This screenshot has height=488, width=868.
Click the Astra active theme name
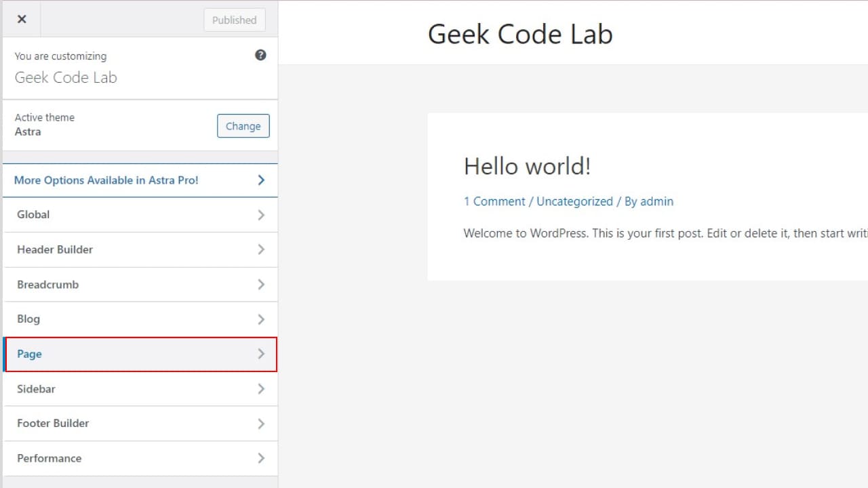pyautogui.click(x=28, y=131)
